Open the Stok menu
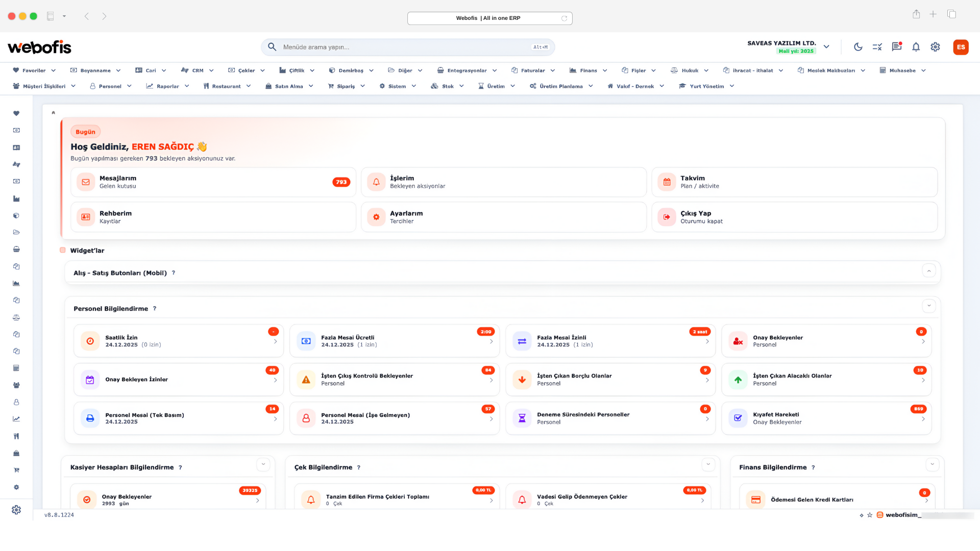 click(x=447, y=86)
